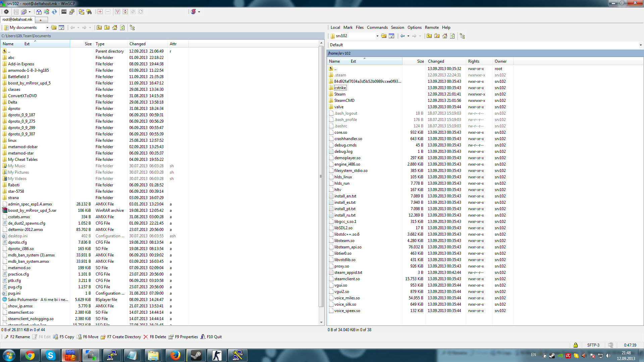The height and width of the screenshot is (362, 644).
Task: Open directory icon in remote panel toolbar
Action: pos(384,36)
